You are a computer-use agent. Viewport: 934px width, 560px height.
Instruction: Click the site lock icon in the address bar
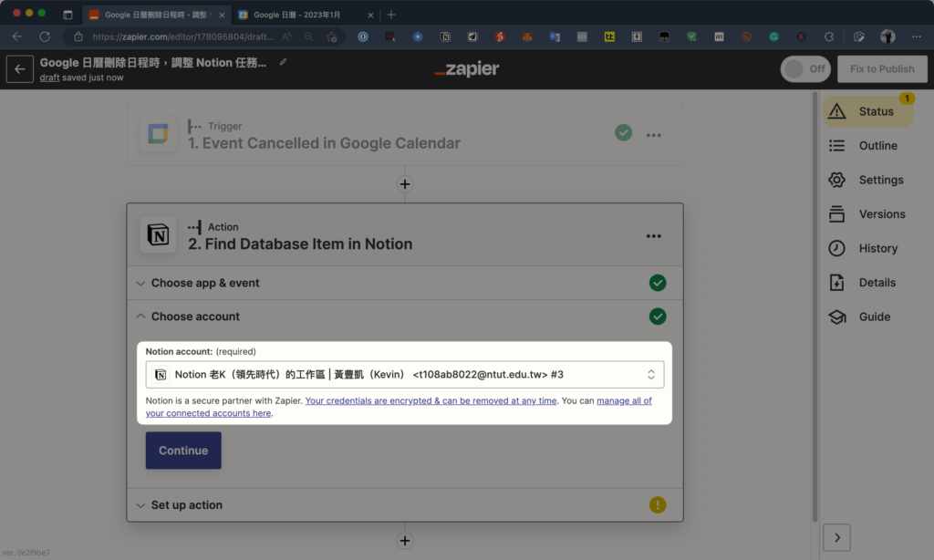[x=78, y=36]
